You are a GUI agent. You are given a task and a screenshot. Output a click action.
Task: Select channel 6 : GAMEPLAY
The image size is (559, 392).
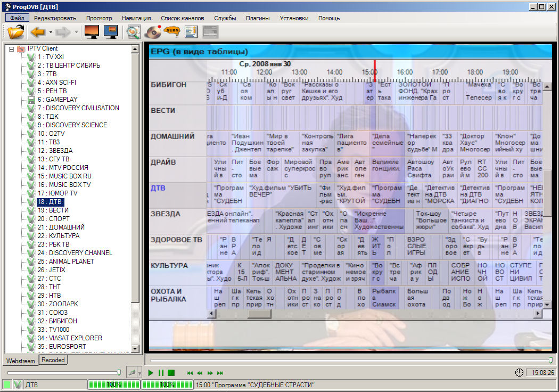[57, 100]
